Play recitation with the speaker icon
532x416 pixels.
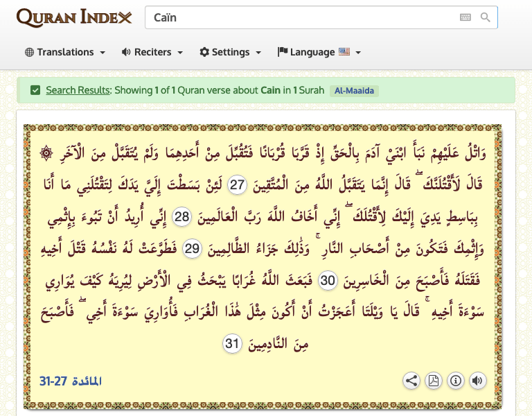478,381
